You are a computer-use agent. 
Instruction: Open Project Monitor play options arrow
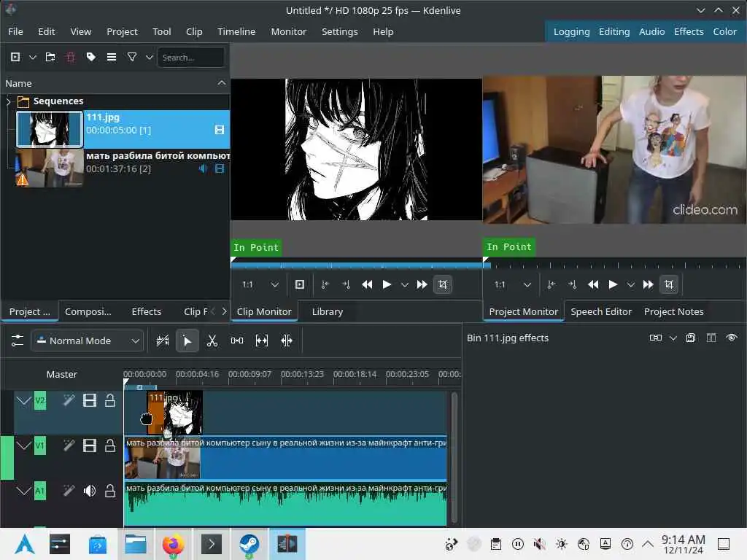point(631,285)
